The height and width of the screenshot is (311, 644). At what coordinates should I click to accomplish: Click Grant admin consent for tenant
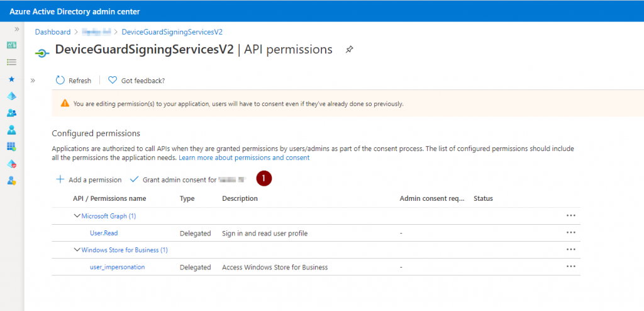pyautogui.click(x=194, y=180)
